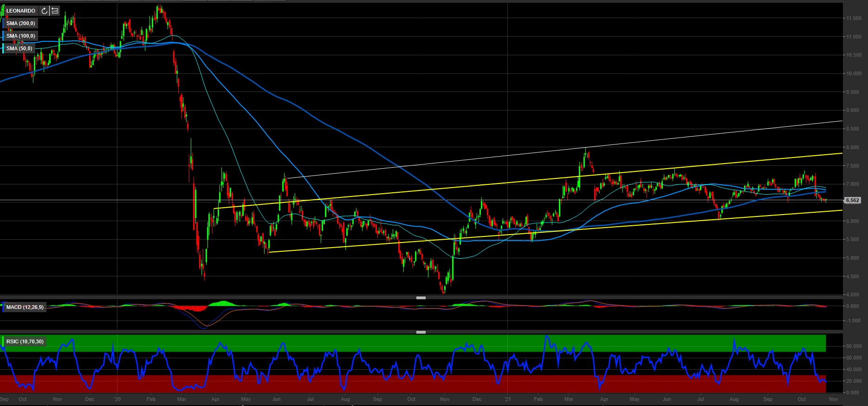The width and height of the screenshot is (868, 406).
Task: Click the LEONARDO instrument label
Action: pyautogui.click(x=20, y=11)
